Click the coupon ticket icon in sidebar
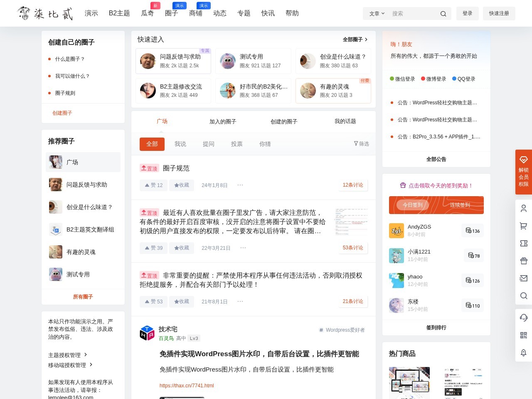The image size is (532, 399). point(523,244)
